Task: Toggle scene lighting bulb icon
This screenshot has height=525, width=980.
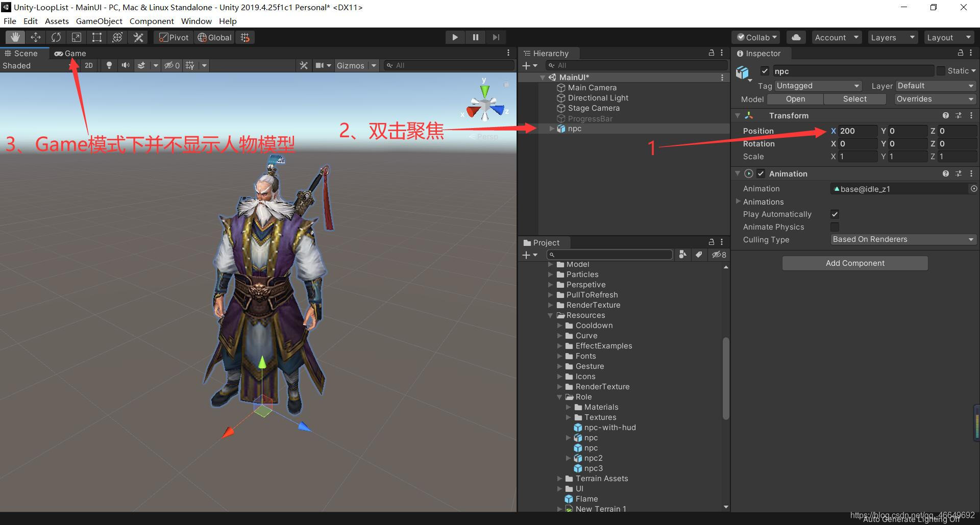Action: click(x=109, y=65)
